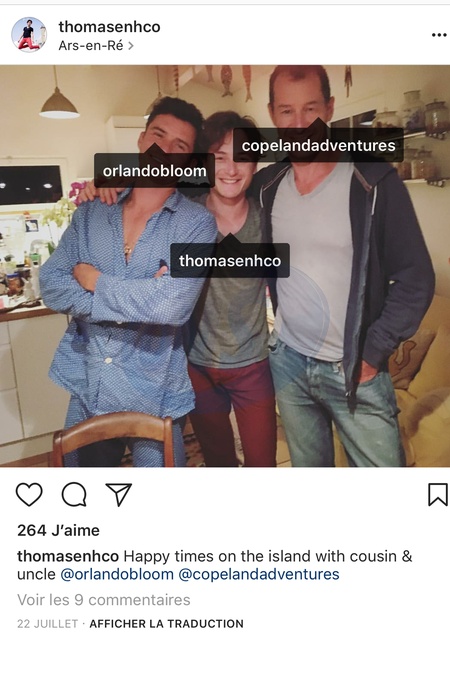This screenshot has height=675, width=450.
Task: Open @copelandadventures mention in caption
Action: point(259,574)
